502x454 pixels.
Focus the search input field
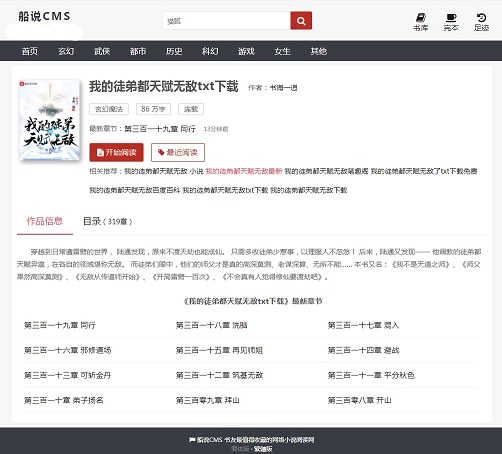point(227,21)
